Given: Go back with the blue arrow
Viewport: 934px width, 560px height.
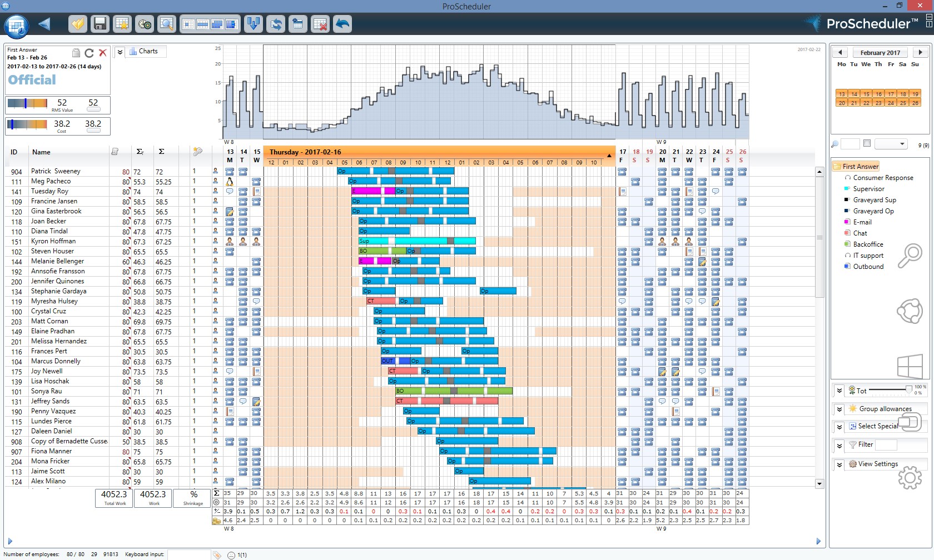Looking at the screenshot, I should (44, 24).
